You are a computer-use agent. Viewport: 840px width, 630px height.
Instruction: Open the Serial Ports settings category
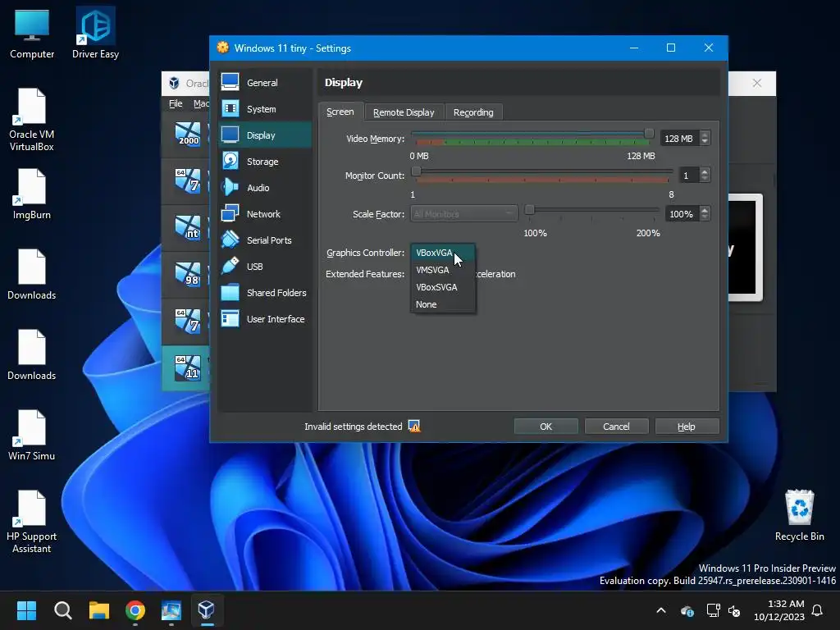(265, 240)
